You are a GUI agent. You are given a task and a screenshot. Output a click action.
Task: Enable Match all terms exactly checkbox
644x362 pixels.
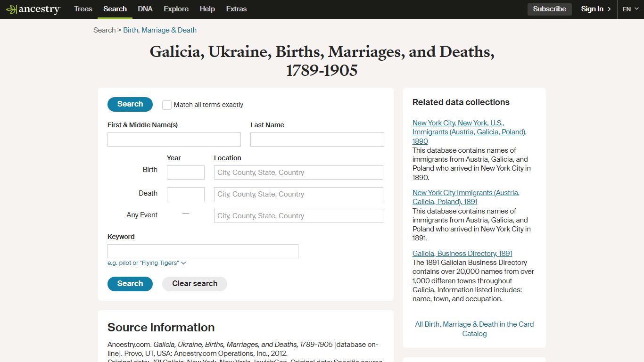tap(167, 105)
